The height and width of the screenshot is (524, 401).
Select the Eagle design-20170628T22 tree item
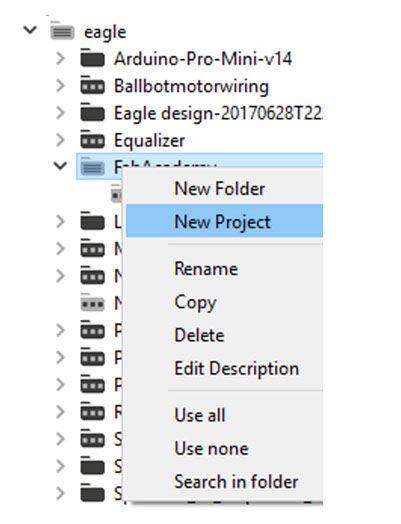point(219,113)
